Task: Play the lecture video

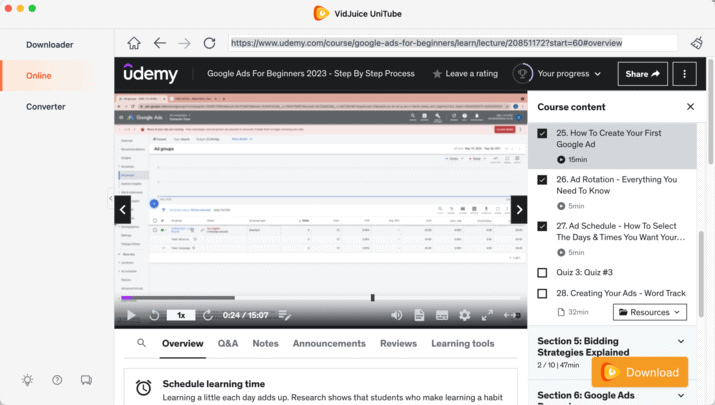Action: coord(131,315)
